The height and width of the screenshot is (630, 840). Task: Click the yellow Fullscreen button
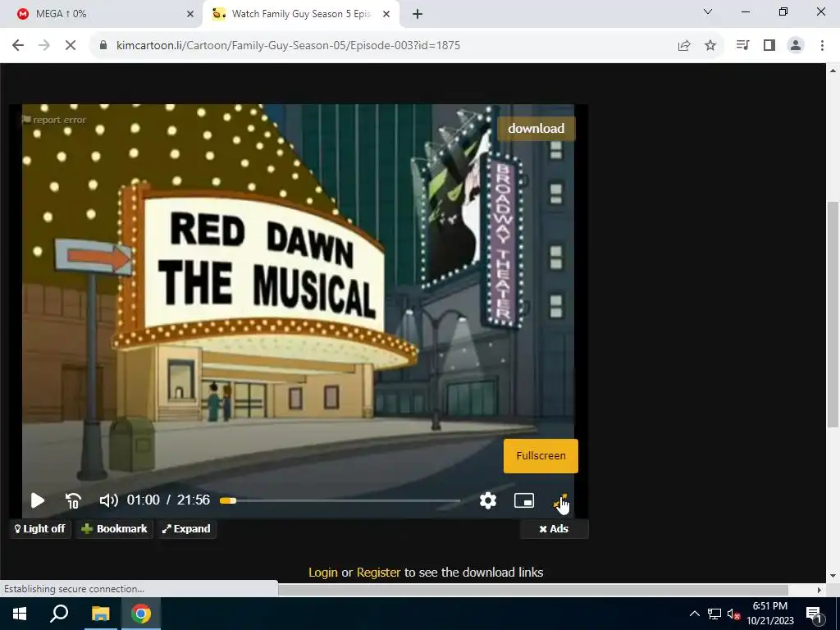tap(541, 456)
